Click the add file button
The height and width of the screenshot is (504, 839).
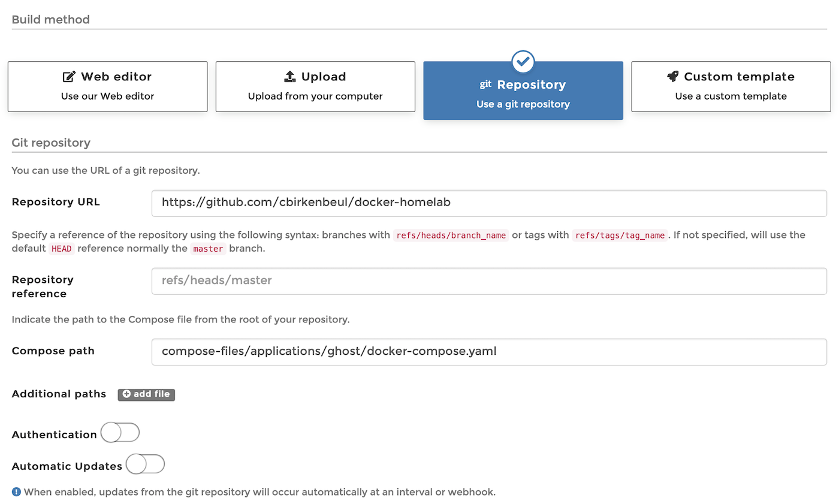[x=146, y=394]
